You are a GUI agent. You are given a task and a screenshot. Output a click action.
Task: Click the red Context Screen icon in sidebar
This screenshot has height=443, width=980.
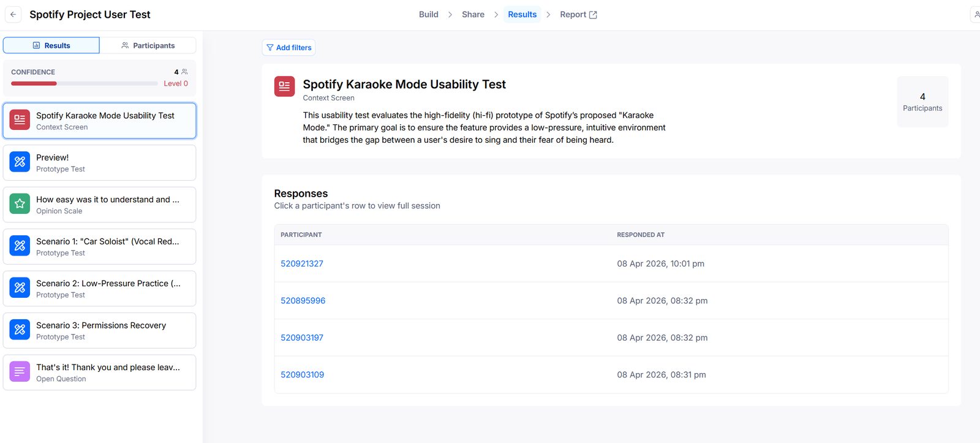pos(20,119)
